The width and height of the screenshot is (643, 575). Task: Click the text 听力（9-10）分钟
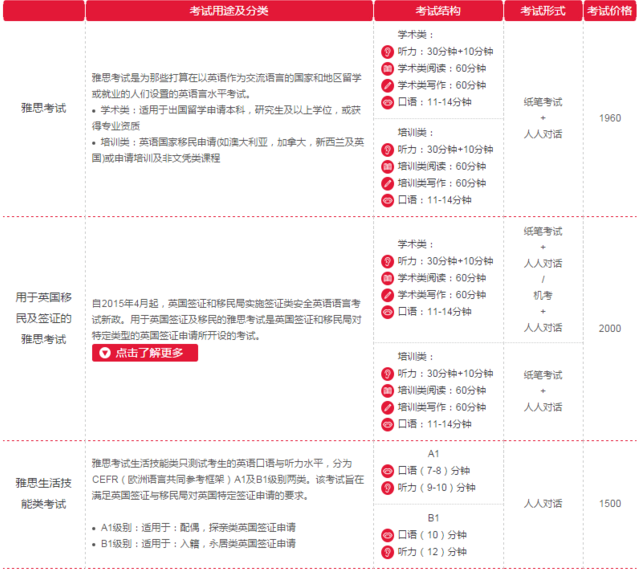[x=437, y=488]
